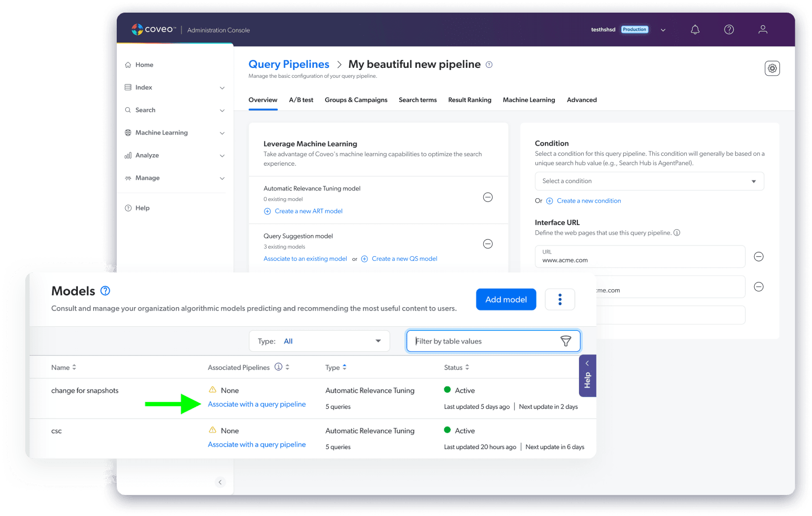Image resolution: width=812 pixels, height=516 pixels.
Task: Remove the Automatic Relevance Tuning model section
Action: pyautogui.click(x=488, y=197)
